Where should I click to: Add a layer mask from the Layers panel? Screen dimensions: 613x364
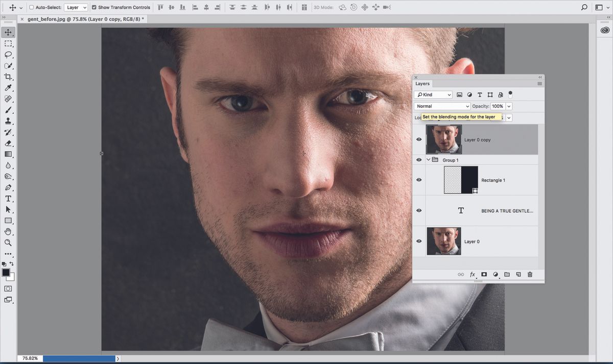pyautogui.click(x=484, y=274)
